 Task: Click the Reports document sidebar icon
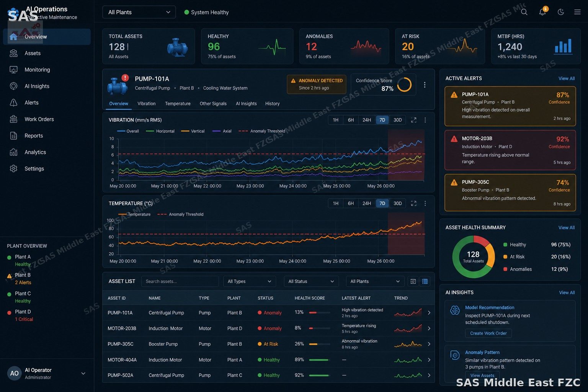pyautogui.click(x=13, y=136)
